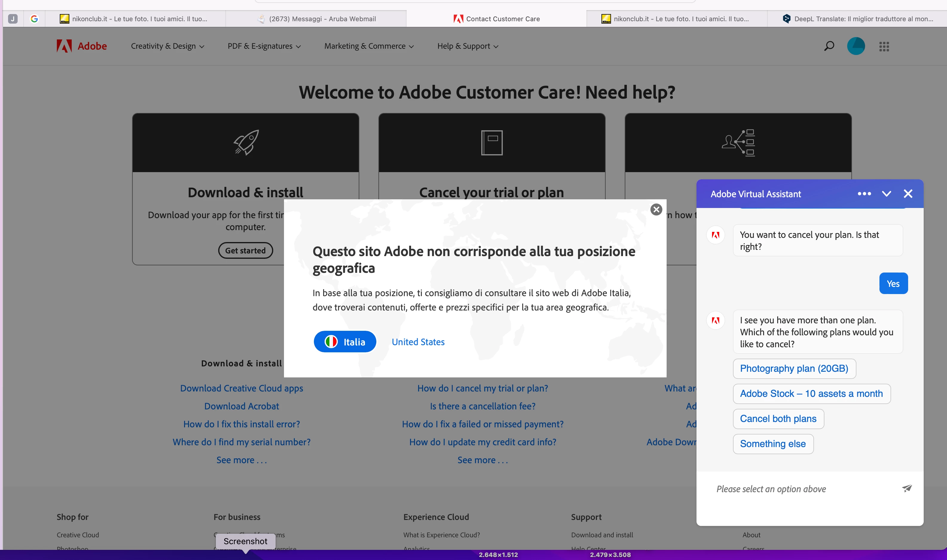947x560 pixels.
Task: Open the virtual assistant three-dot menu
Action: (x=864, y=194)
